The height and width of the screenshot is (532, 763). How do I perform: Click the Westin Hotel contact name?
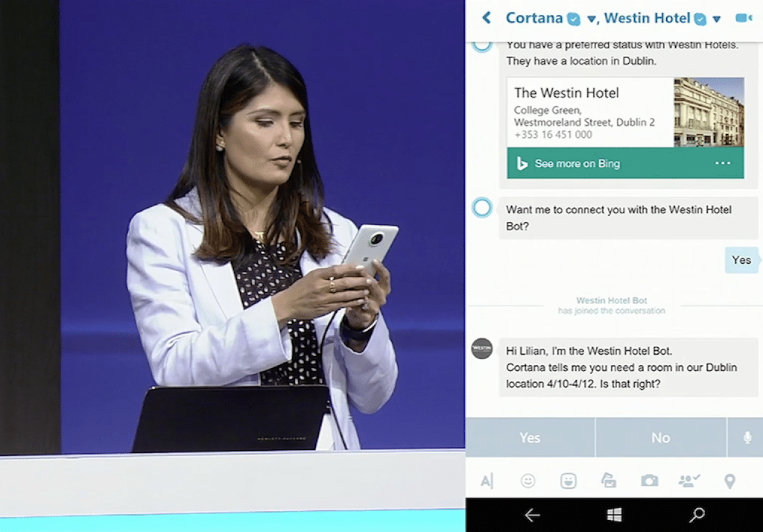(x=647, y=18)
